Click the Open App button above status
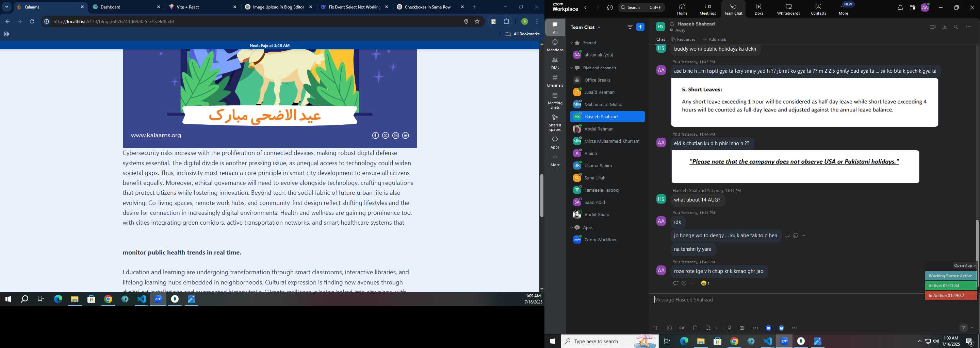980x348 pixels. [x=964, y=265]
